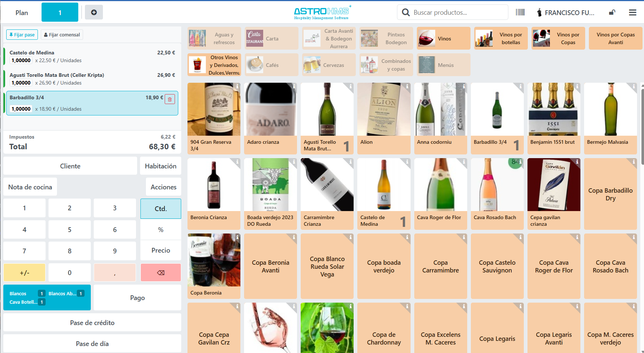Switch keypad to percent discount mode

point(161,229)
